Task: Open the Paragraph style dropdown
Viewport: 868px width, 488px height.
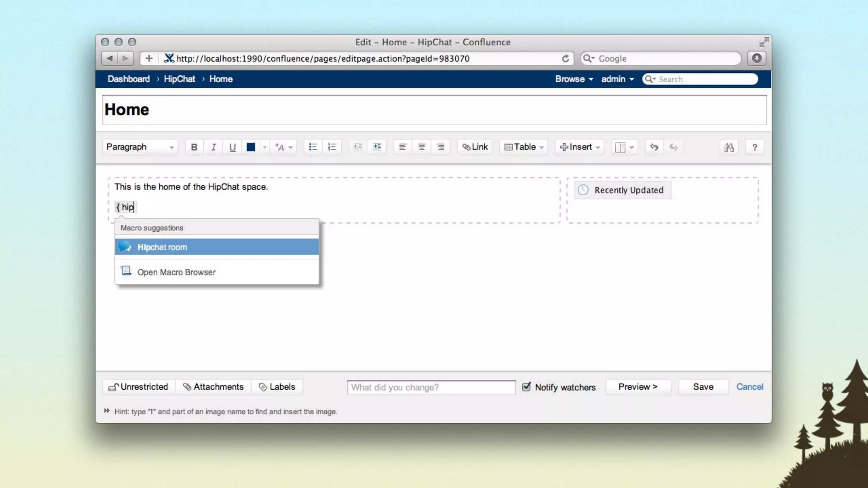Action: click(x=140, y=147)
